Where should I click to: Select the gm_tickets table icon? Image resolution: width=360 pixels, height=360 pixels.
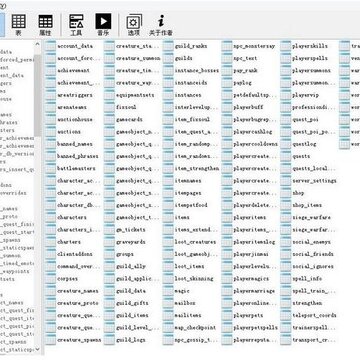[x=109, y=230]
